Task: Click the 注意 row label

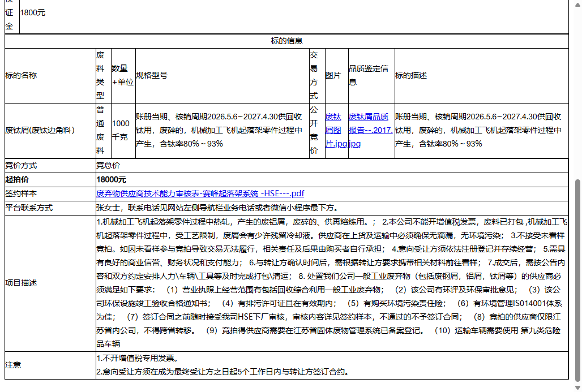Action: [x=13, y=365]
